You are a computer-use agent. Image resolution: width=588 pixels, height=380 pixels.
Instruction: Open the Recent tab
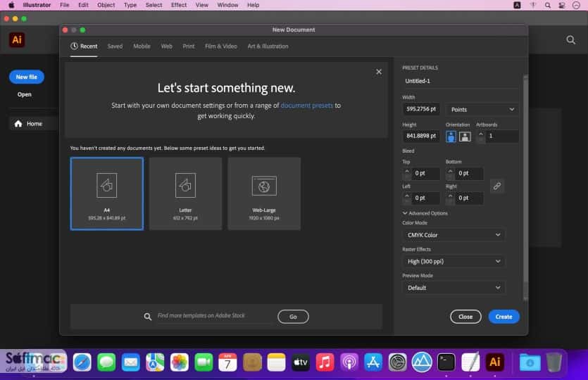pyautogui.click(x=84, y=46)
